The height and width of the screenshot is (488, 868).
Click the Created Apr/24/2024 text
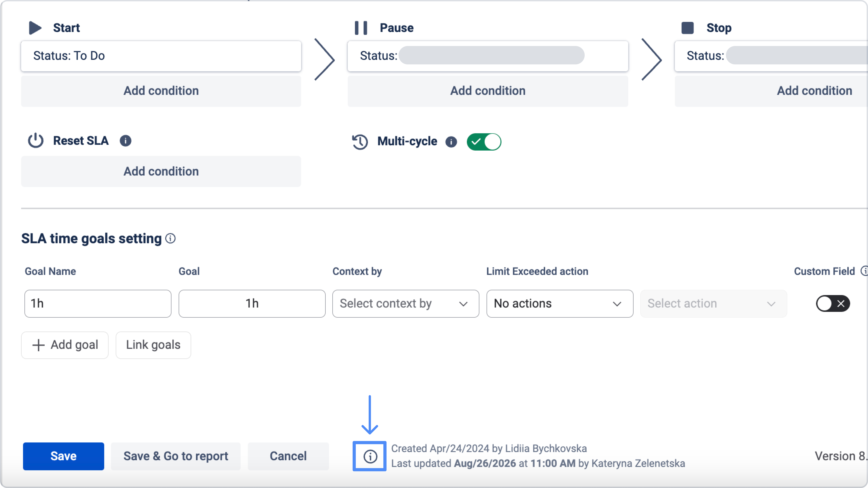[x=489, y=449]
